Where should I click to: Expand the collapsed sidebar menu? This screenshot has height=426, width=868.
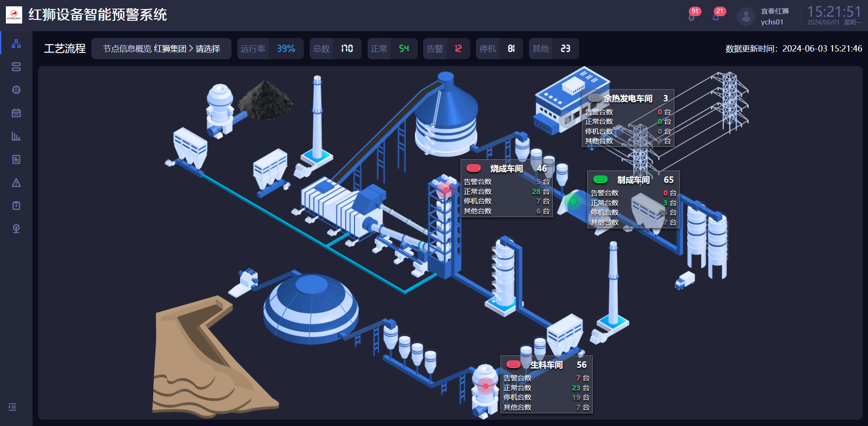click(x=13, y=407)
